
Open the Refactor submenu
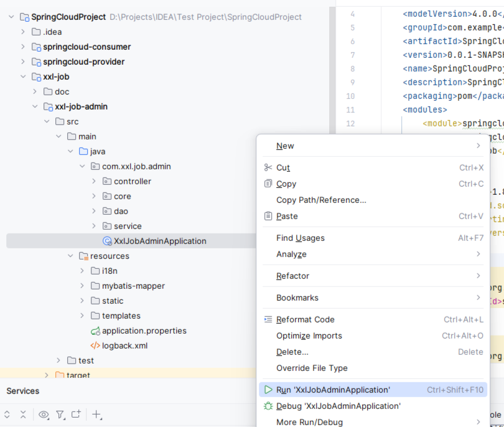(x=373, y=276)
